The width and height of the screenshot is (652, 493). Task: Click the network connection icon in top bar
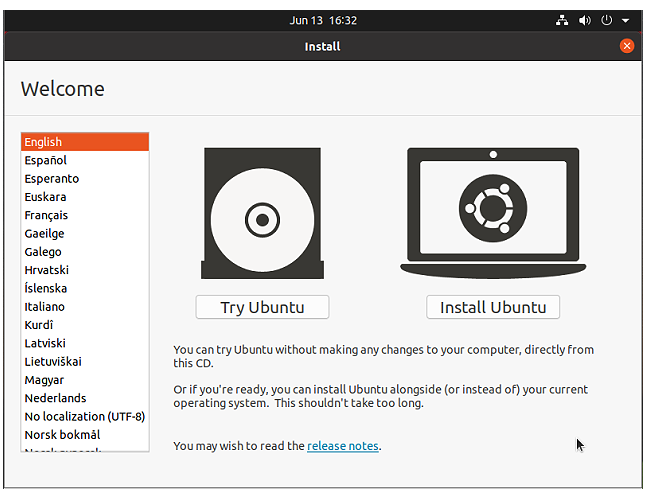[562, 20]
